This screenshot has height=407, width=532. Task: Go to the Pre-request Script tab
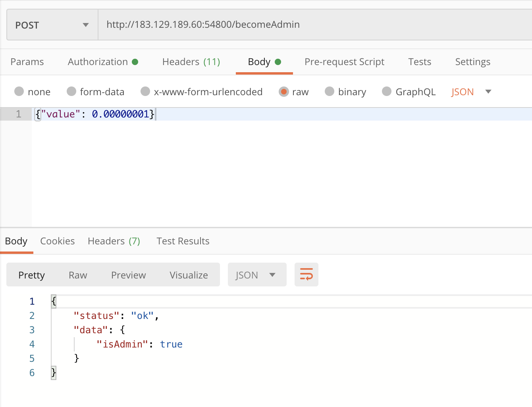click(x=344, y=62)
